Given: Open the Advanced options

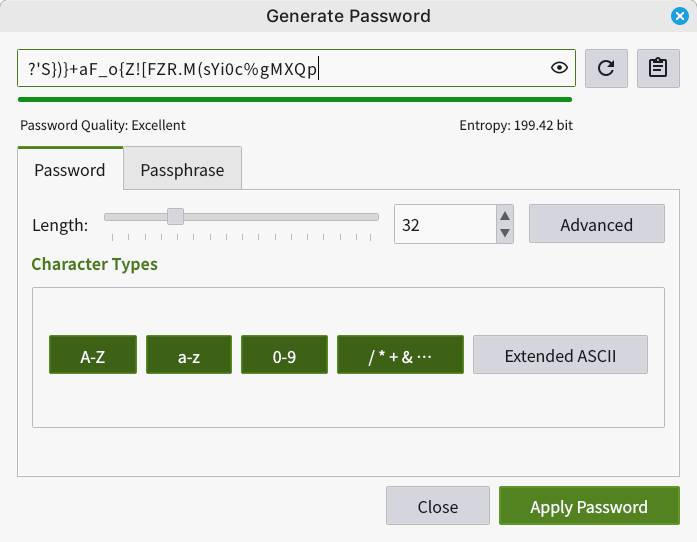Looking at the screenshot, I should (x=597, y=224).
